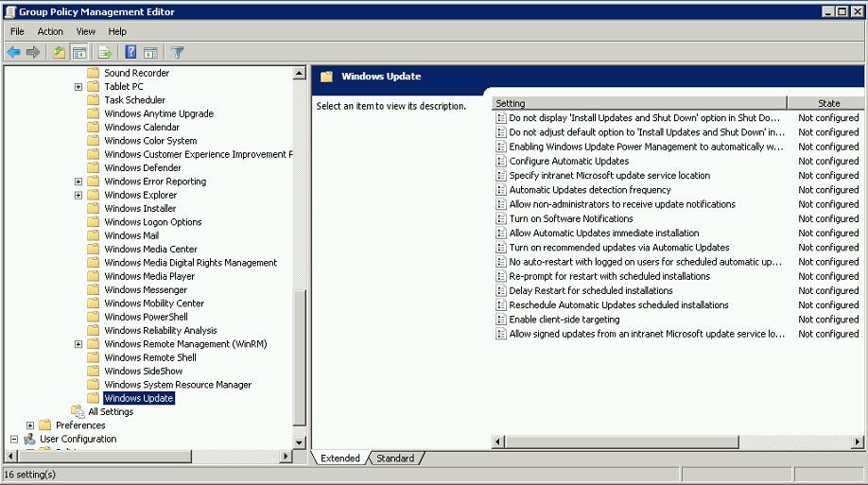The height and width of the screenshot is (485, 868).
Task: Open the Action menu
Action: [x=50, y=31]
